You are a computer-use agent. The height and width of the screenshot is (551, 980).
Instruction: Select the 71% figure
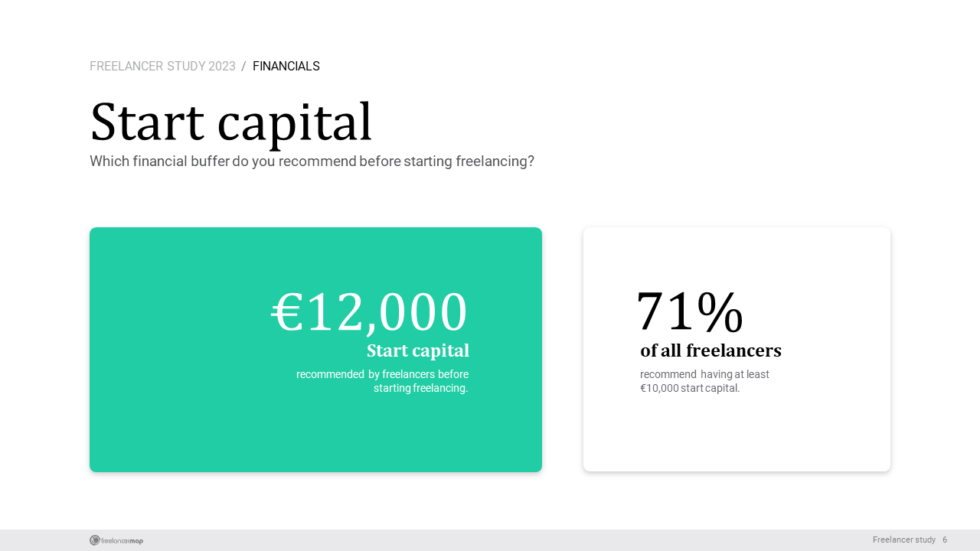click(x=690, y=312)
